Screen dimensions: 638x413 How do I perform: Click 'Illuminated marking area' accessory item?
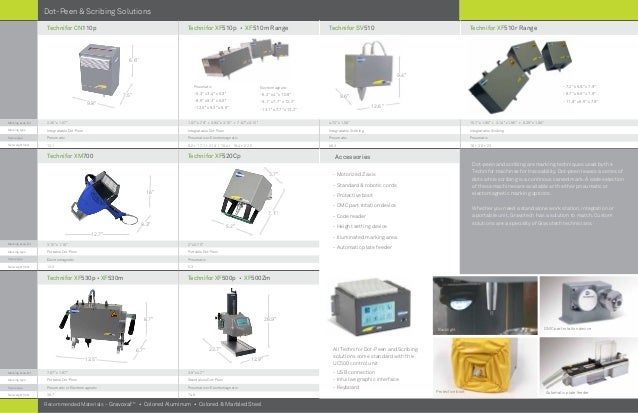coord(365,237)
